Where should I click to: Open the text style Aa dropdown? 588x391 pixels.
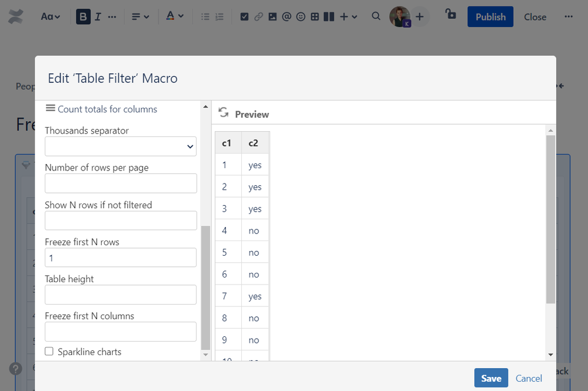[x=50, y=17]
